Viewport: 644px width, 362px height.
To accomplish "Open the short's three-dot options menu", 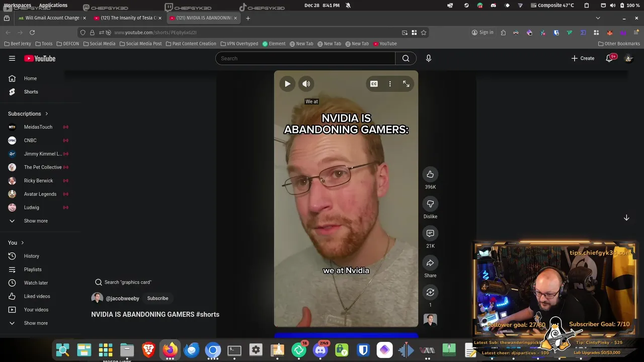I will pos(390,84).
